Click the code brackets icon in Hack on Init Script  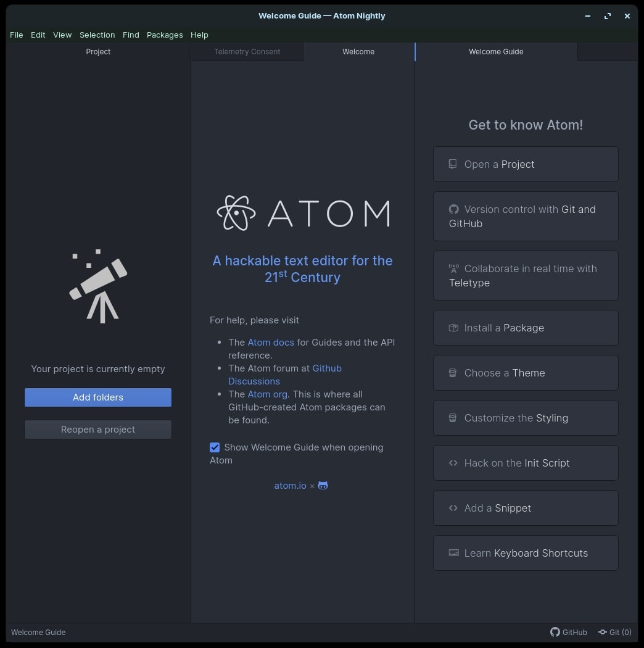453,463
